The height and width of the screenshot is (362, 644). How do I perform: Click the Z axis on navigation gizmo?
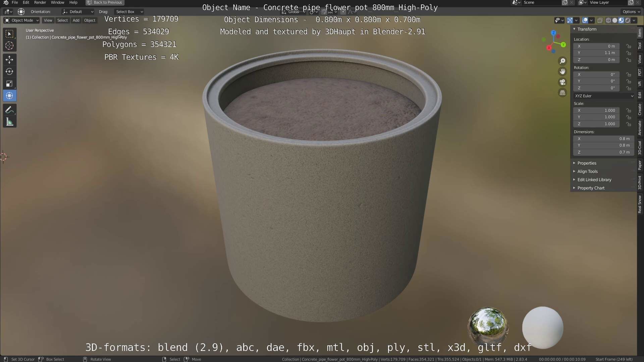553,33
